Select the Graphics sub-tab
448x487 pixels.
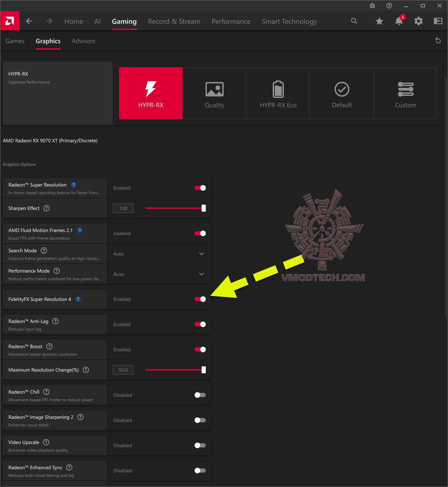(x=48, y=41)
